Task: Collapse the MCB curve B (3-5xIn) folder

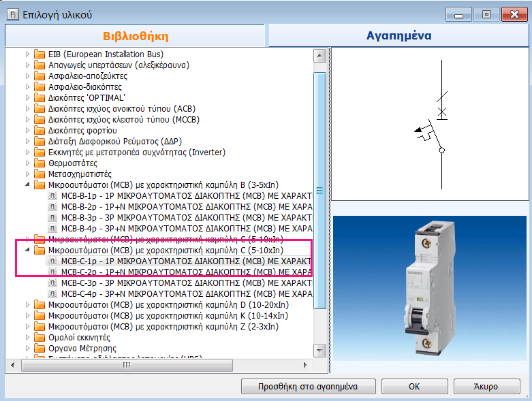Action: 28,185
